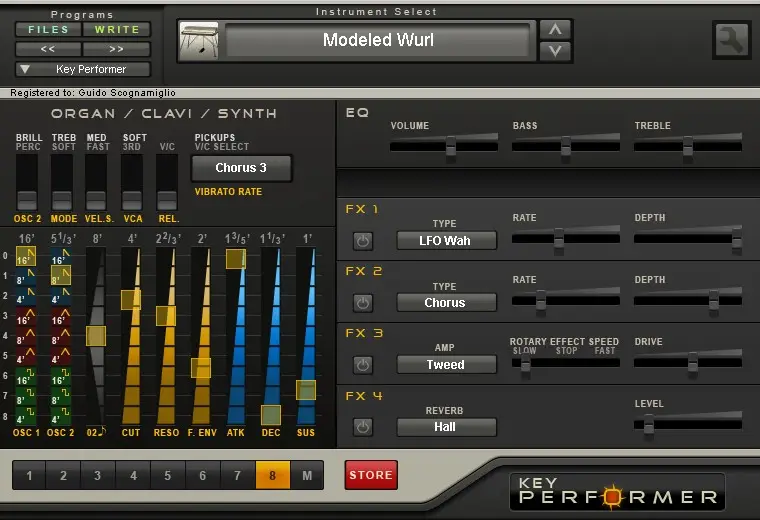
Task: Select OSC 1 sawtooth 16' waveform
Action: (x=26, y=257)
